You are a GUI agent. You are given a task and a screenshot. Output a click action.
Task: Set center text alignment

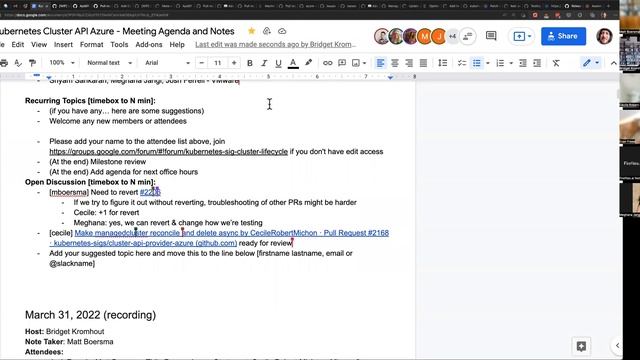coord(395,63)
